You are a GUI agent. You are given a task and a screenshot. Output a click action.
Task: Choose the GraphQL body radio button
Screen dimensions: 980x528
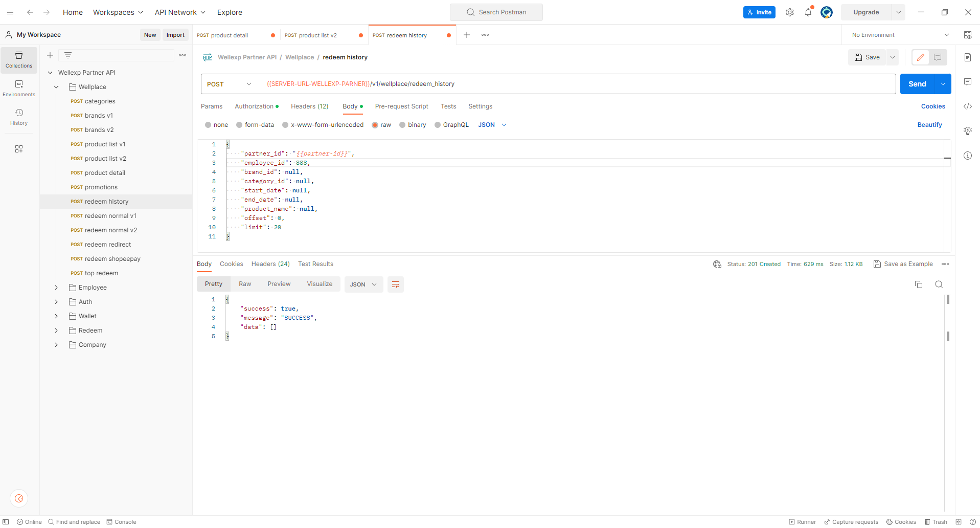pos(438,125)
